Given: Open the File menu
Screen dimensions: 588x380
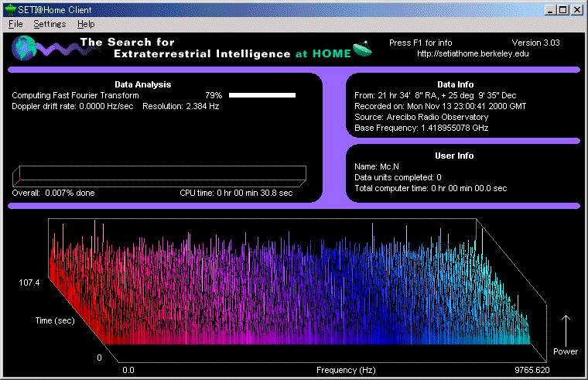Looking at the screenshot, I should tap(15, 24).
